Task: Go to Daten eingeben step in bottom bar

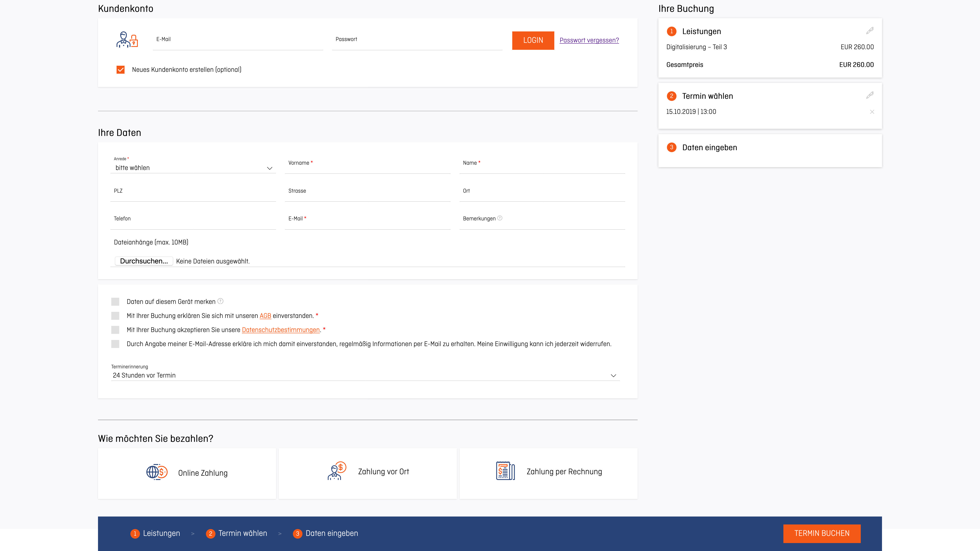Action: pyautogui.click(x=326, y=533)
